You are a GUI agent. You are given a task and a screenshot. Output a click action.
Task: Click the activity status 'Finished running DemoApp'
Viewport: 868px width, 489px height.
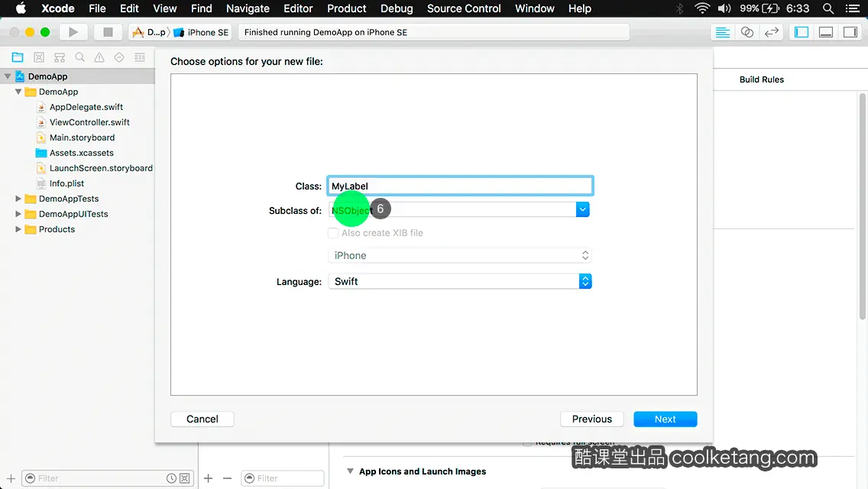(433, 32)
